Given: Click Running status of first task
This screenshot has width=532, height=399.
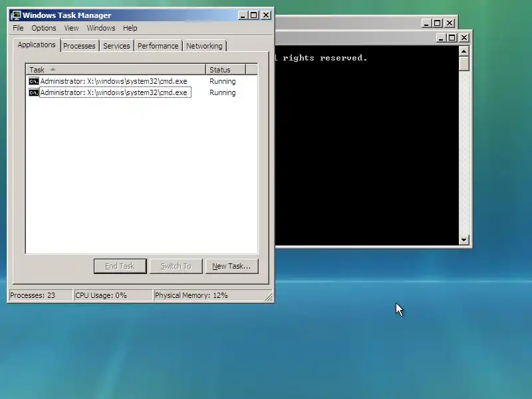Looking at the screenshot, I should [223, 81].
